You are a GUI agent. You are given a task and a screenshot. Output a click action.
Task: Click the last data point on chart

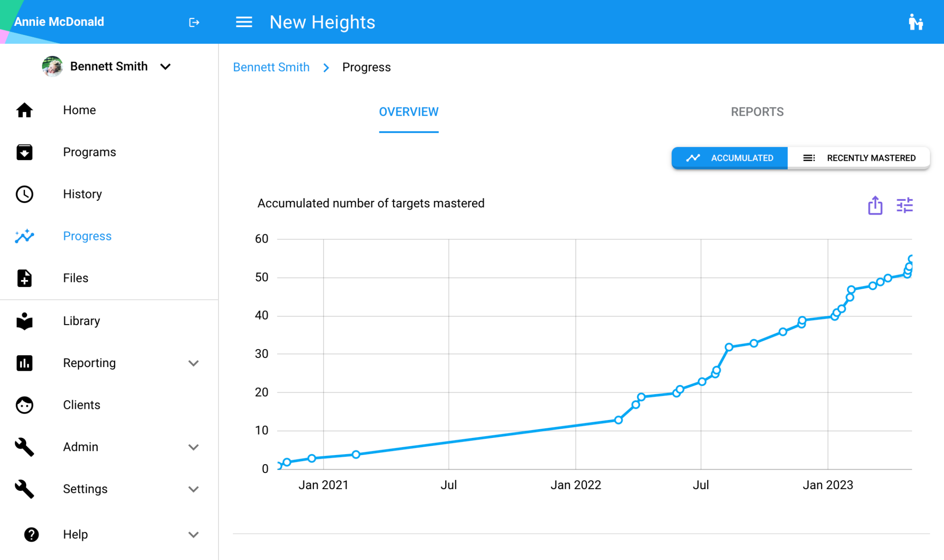pos(911,259)
